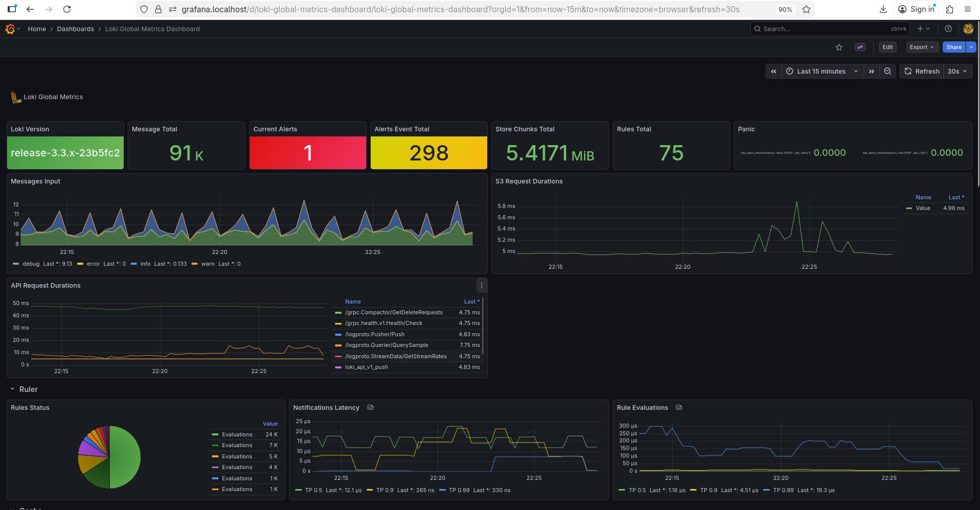Shift the time range forward
980x510 pixels.
tap(872, 72)
